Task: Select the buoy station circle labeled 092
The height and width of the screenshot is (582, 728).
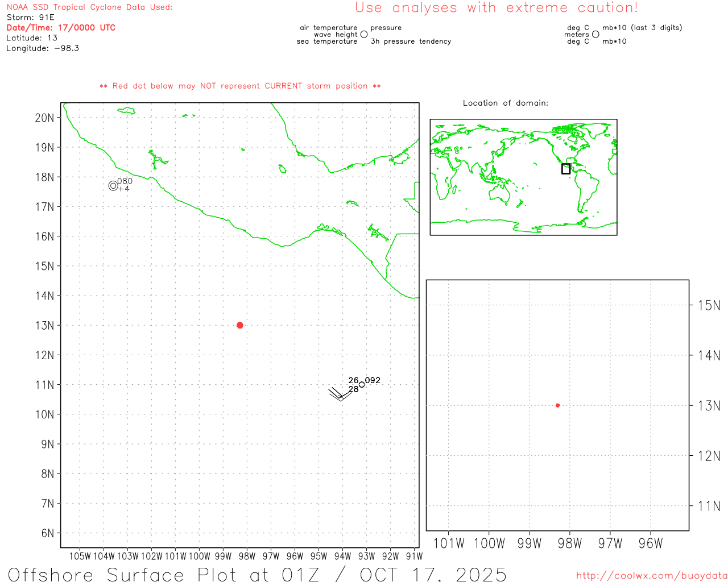Action: pos(362,385)
